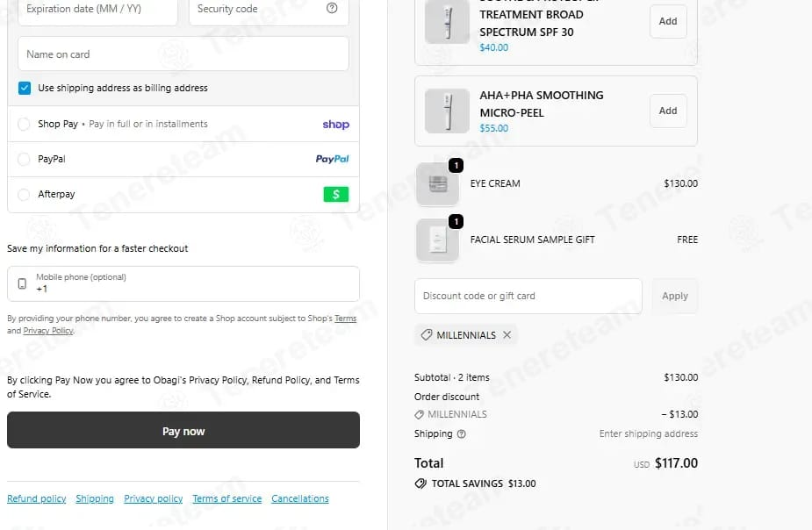This screenshot has width=812, height=530.
Task: Click the $55.00 Micro-Peel price
Action: (493, 128)
